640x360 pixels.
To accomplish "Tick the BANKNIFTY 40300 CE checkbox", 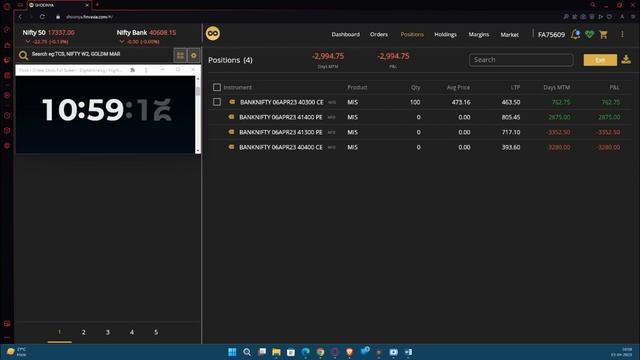I will [x=217, y=102].
